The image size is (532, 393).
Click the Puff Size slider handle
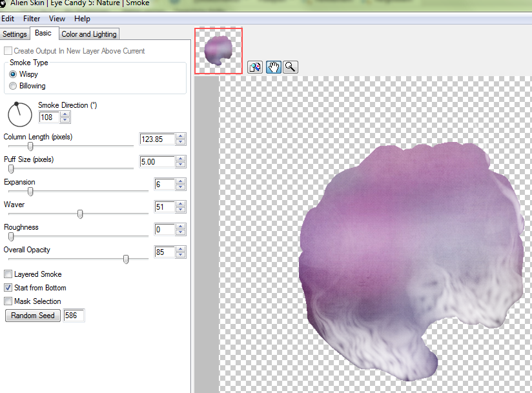11,168
